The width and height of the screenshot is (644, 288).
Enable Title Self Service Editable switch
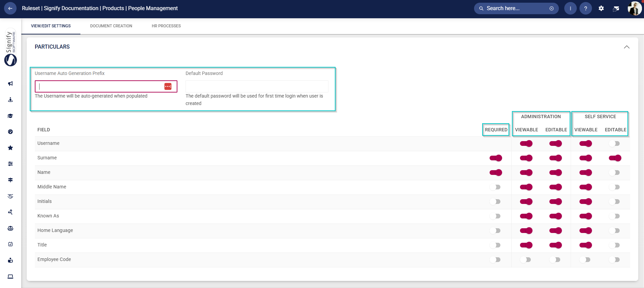pyautogui.click(x=615, y=245)
